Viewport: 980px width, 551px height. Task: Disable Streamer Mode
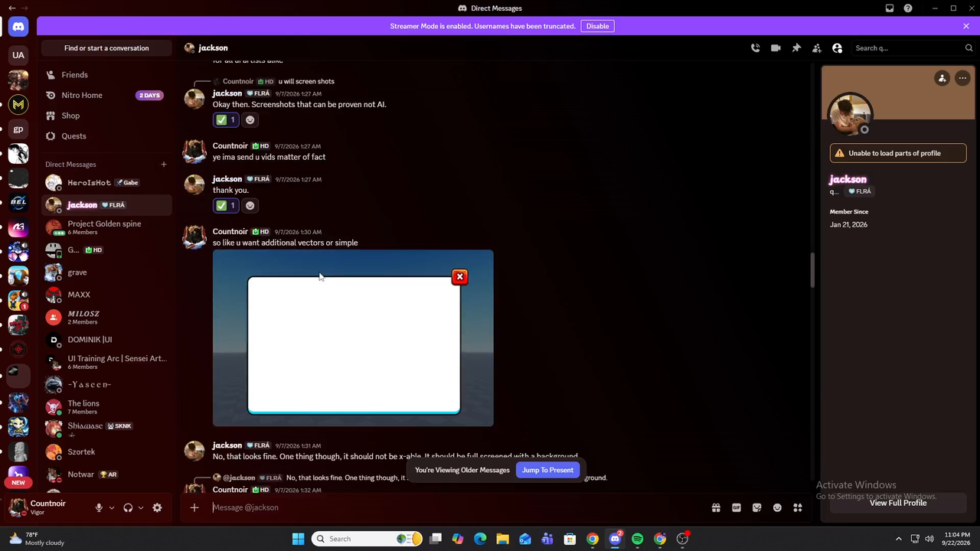pos(597,26)
